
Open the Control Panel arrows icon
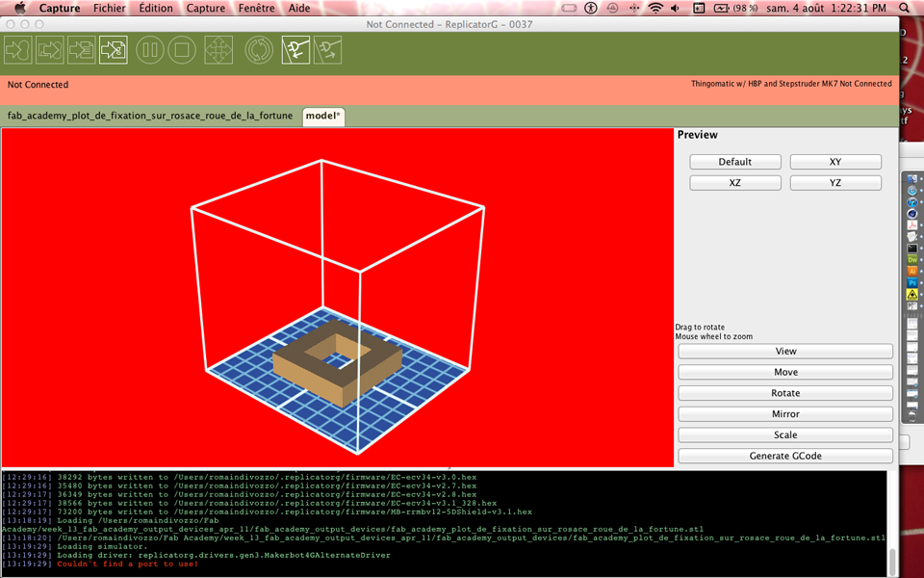point(218,50)
